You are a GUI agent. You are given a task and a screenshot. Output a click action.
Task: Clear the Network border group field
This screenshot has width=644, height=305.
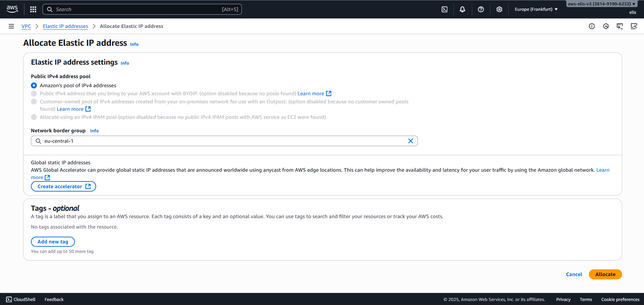410,141
